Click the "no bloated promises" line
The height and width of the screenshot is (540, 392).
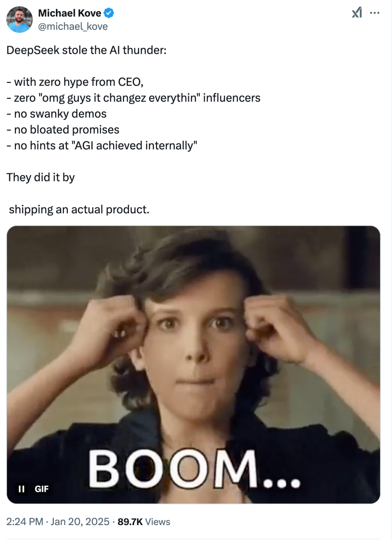(63, 130)
